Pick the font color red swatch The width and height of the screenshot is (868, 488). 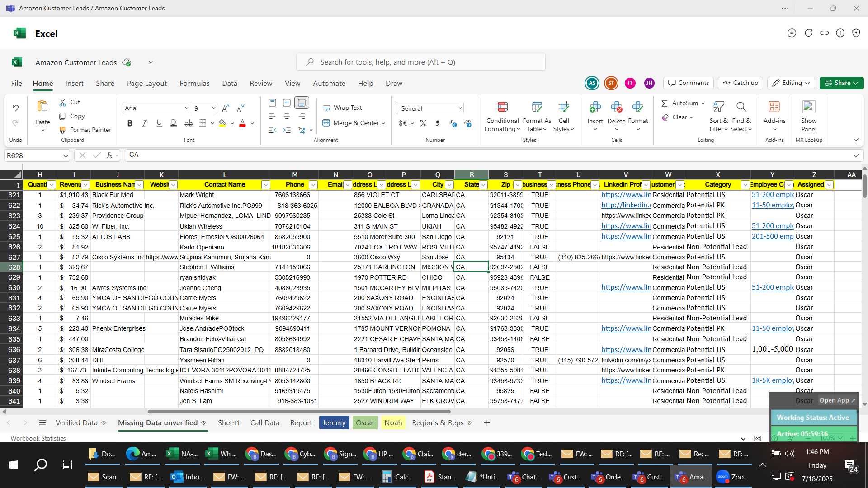[242, 123]
